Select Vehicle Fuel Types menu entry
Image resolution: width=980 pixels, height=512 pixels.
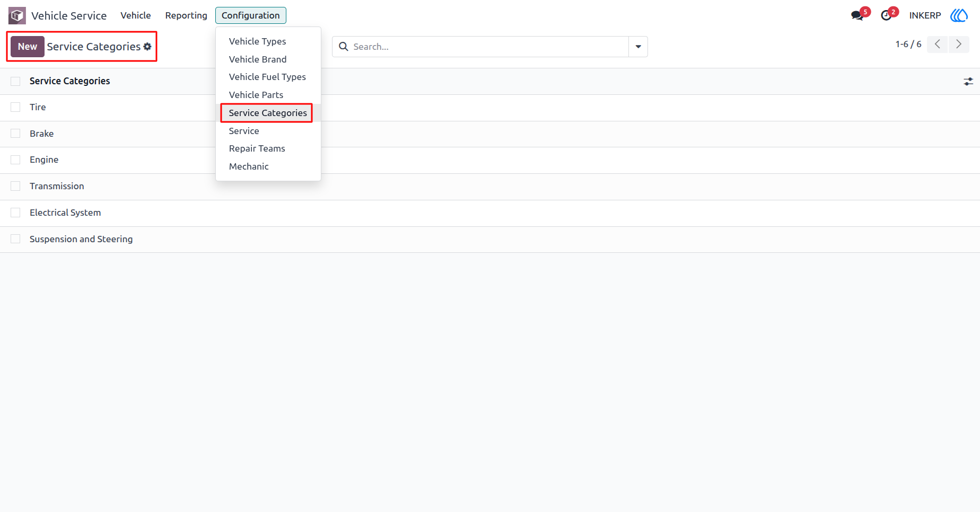tap(268, 77)
